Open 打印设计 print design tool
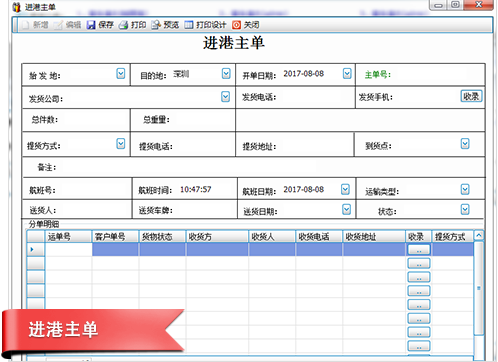The width and height of the screenshot is (498, 362). (189, 25)
